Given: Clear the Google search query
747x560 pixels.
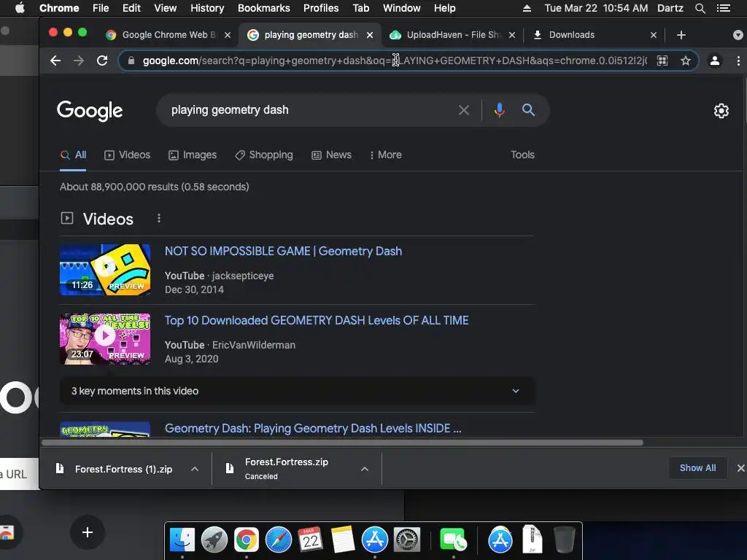Looking at the screenshot, I should [x=463, y=110].
